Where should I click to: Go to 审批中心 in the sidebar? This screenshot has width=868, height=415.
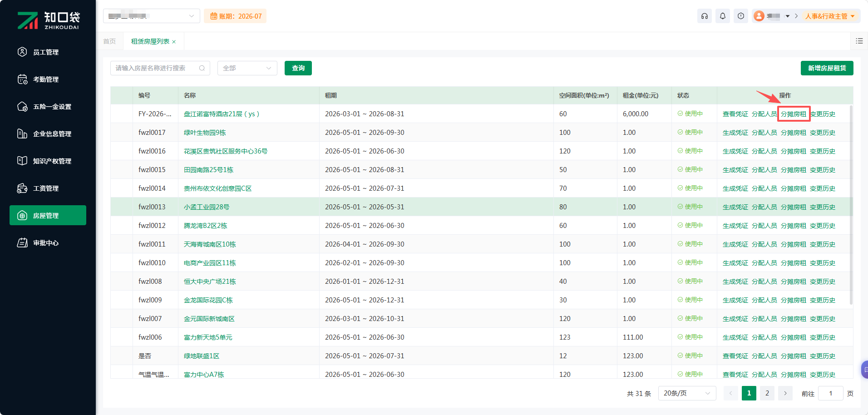coord(48,242)
